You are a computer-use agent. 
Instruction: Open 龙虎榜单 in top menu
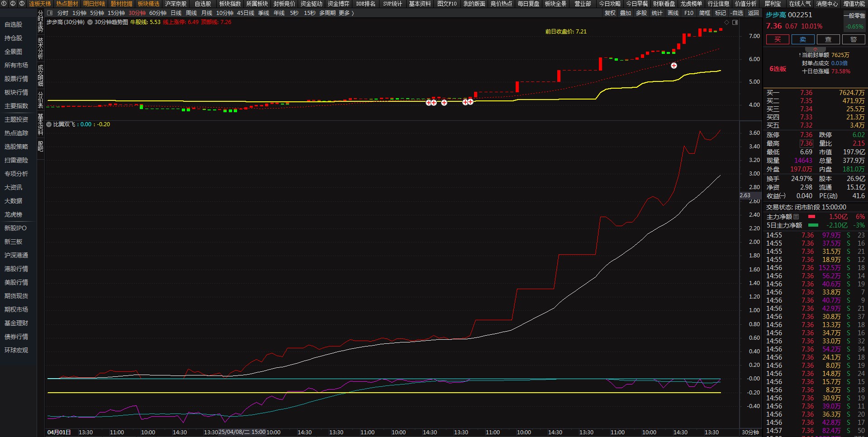[691, 4]
